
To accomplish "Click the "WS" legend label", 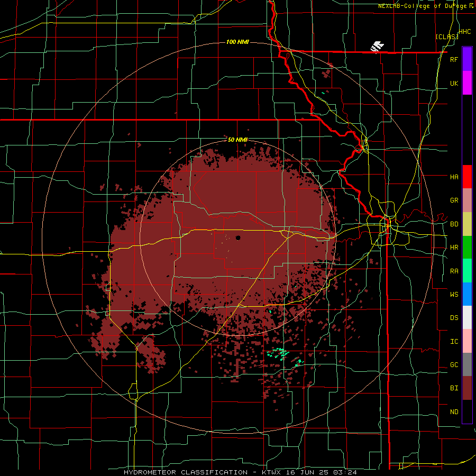I will click(x=454, y=295).
